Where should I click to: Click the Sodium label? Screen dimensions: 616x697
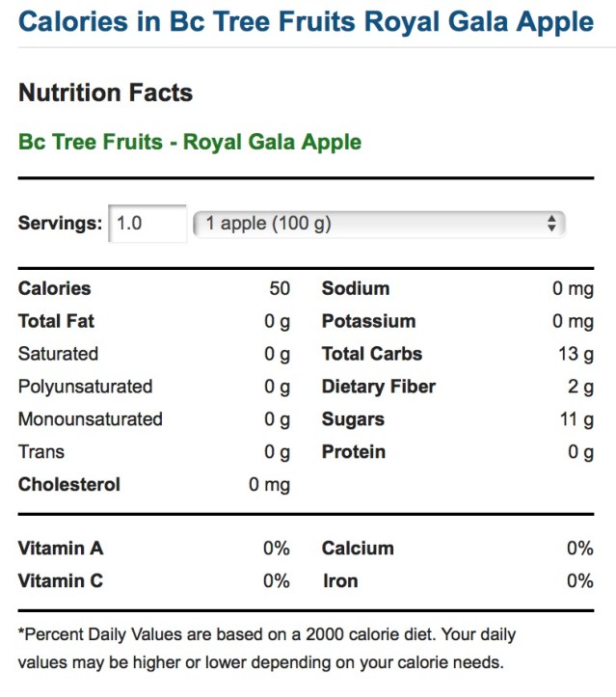tap(356, 288)
